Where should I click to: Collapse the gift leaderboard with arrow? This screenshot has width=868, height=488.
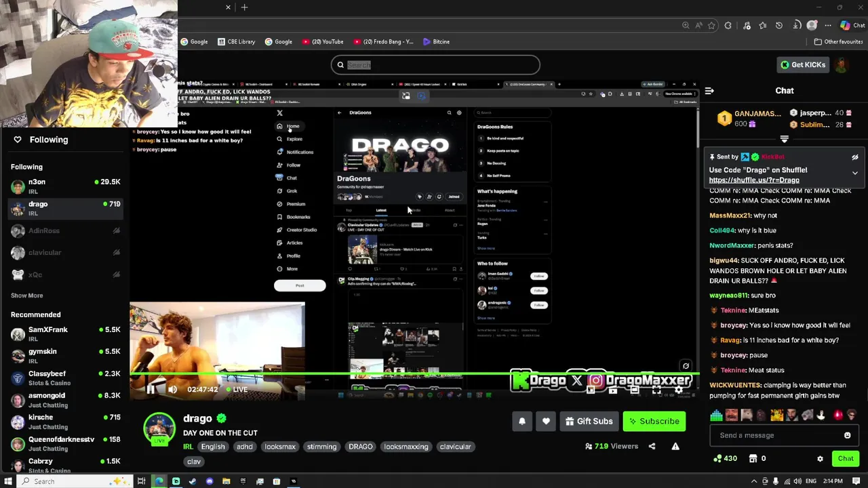point(785,139)
